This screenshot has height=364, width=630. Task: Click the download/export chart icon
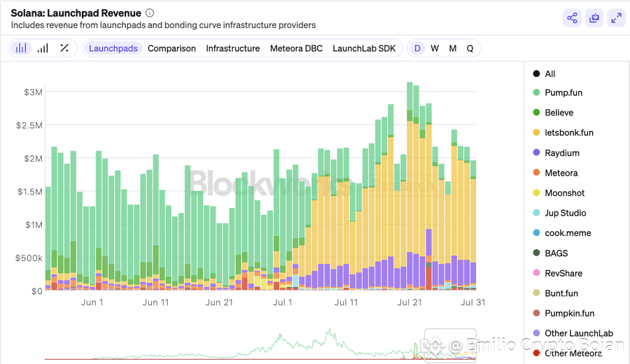coord(594,18)
